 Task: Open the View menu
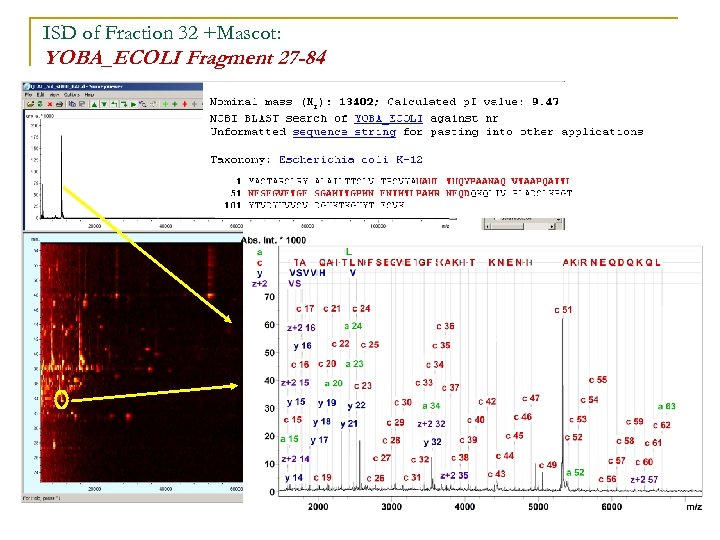coord(54,95)
